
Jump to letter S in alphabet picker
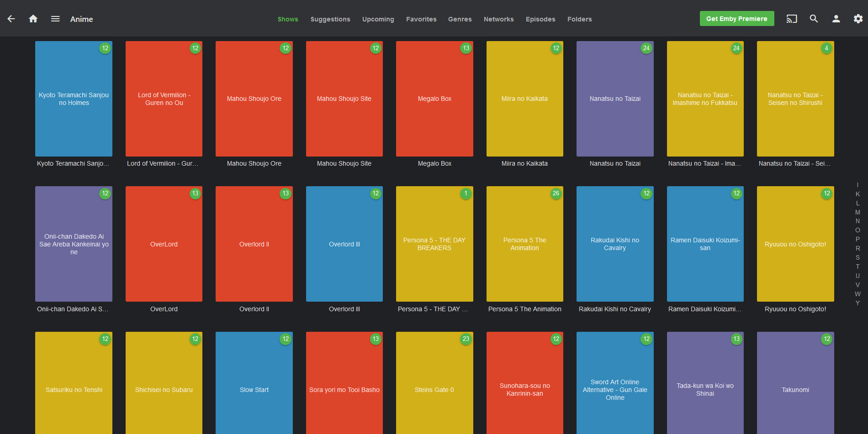858,257
